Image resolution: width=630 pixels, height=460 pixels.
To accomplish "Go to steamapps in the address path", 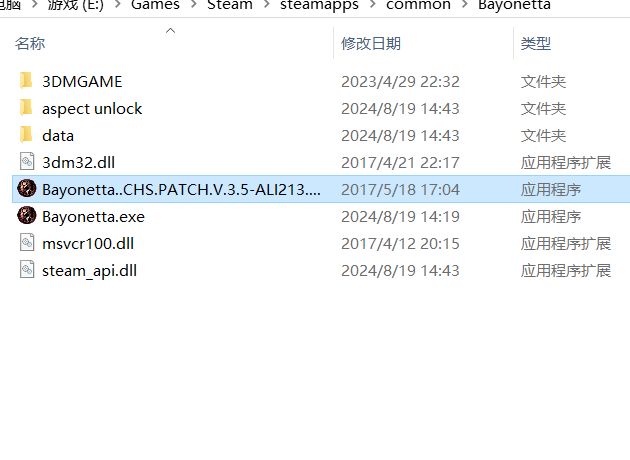I will (x=319, y=5).
